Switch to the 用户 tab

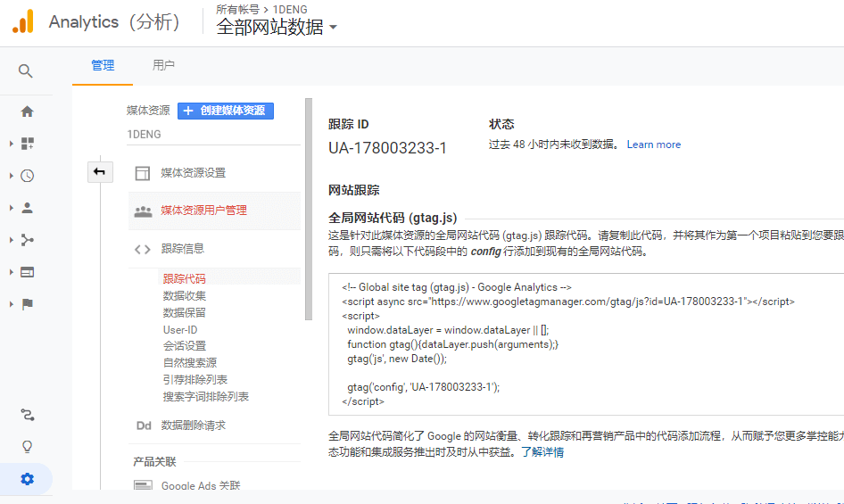point(163,65)
